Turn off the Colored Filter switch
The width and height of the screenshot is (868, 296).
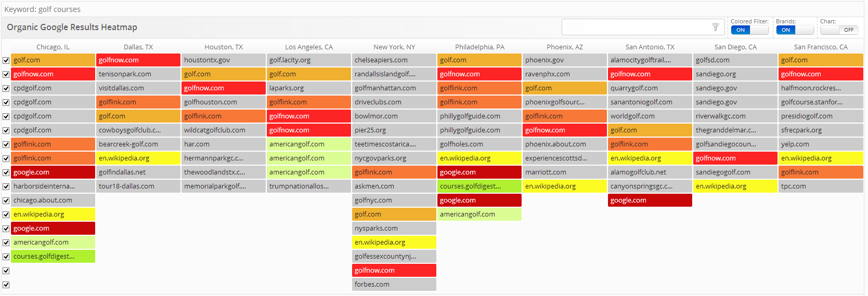749,30
